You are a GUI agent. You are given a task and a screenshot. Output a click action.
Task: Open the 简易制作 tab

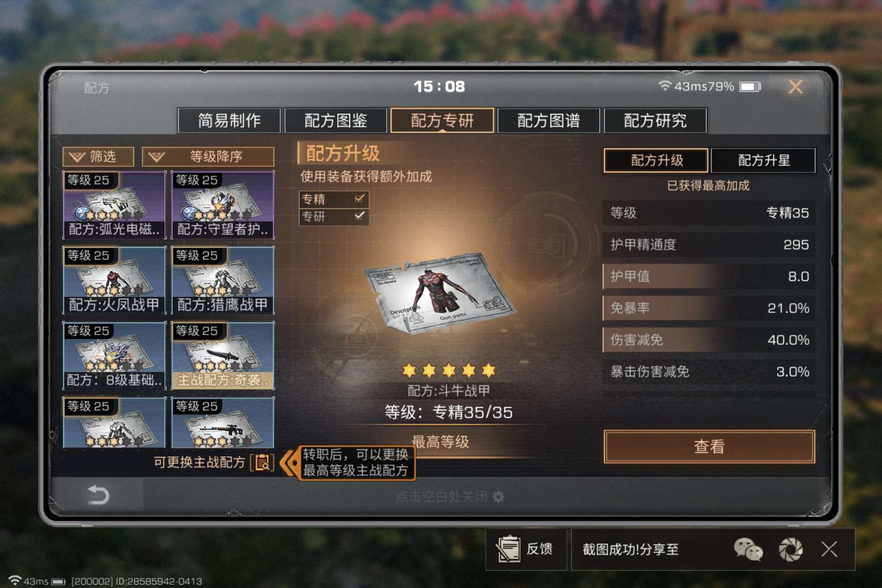pyautogui.click(x=229, y=120)
